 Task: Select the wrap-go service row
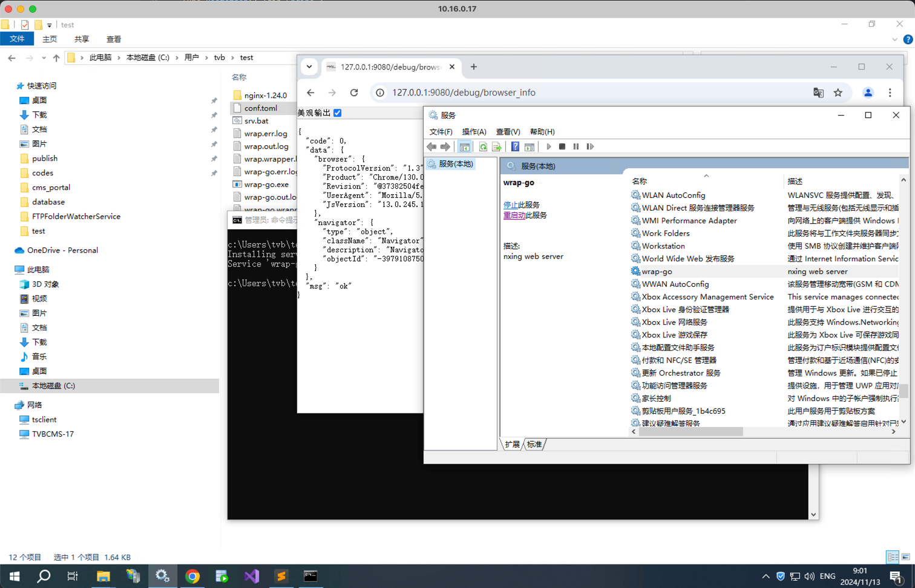(765, 271)
